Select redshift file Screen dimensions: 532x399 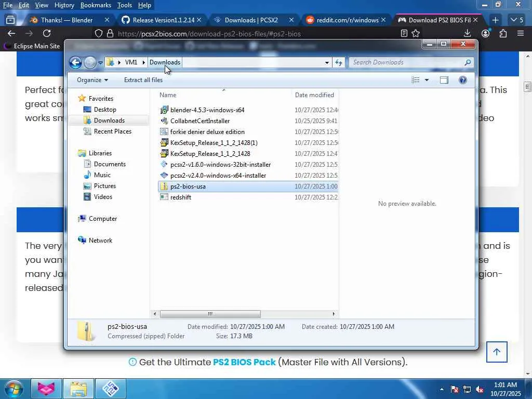point(180,197)
